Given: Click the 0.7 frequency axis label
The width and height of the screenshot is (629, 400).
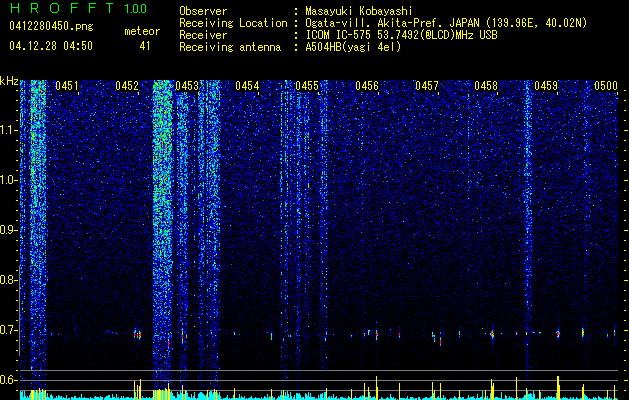Looking at the screenshot, I should [x=8, y=330].
